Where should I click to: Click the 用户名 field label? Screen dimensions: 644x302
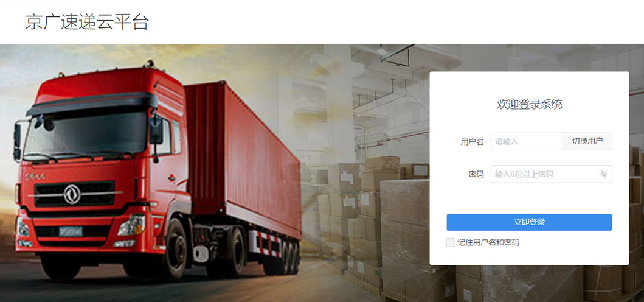tap(472, 142)
